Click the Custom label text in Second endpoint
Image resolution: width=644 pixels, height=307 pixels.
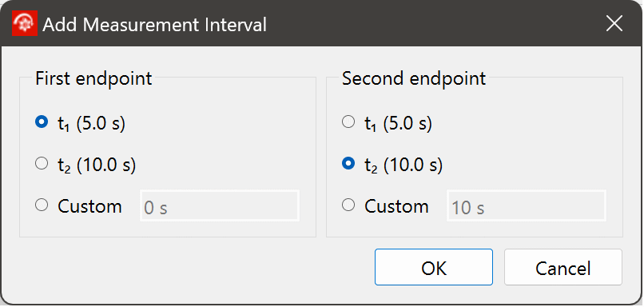pyautogui.click(x=396, y=206)
